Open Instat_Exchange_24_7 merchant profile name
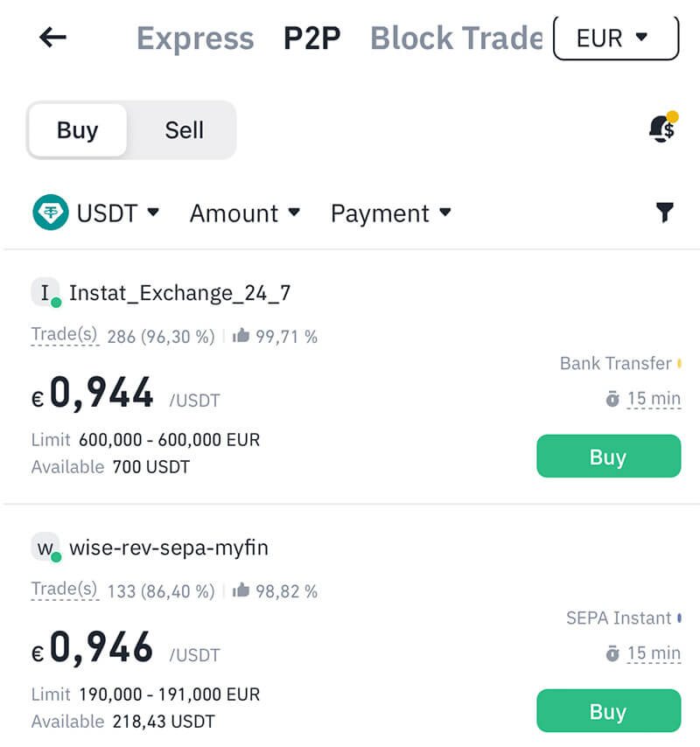The width and height of the screenshot is (700, 747). [x=179, y=293]
